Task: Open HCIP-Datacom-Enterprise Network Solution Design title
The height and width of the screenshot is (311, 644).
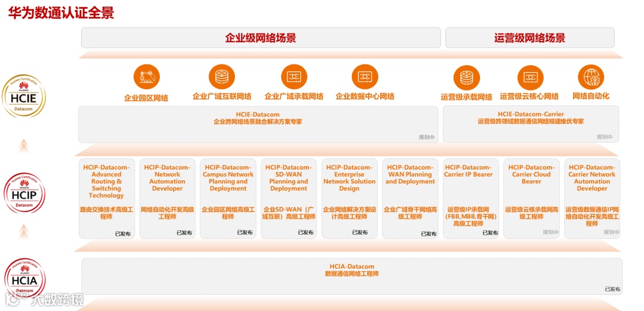Action: click(x=349, y=178)
